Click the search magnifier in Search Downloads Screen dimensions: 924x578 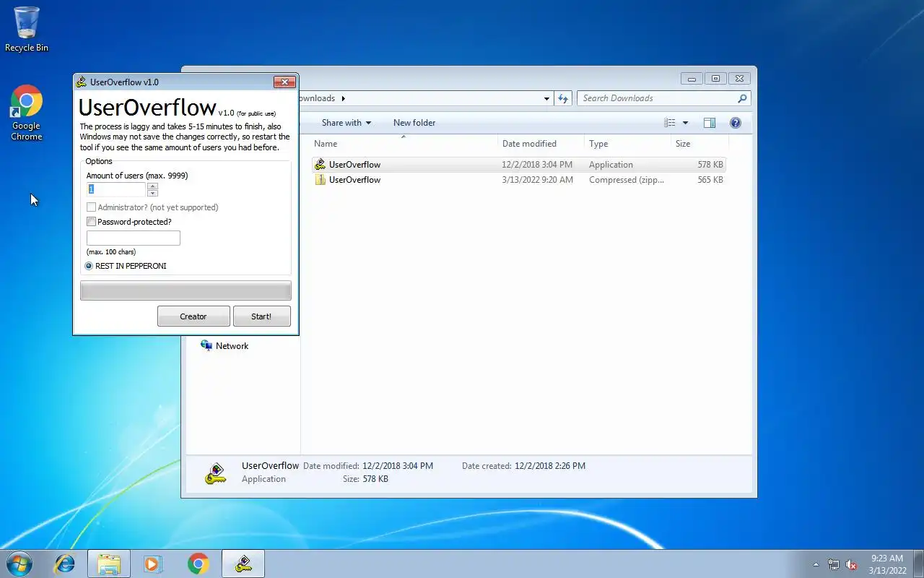pyautogui.click(x=741, y=98)
